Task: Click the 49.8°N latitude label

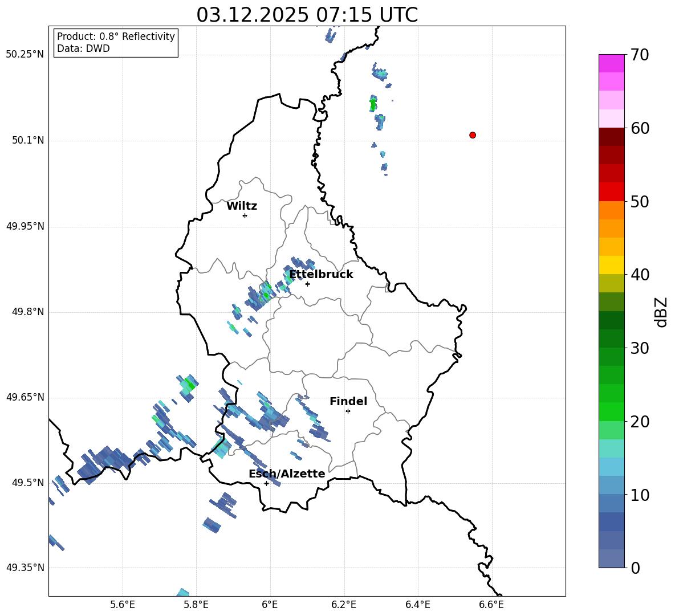Action: pyautogui.click(x=29, y=312)
